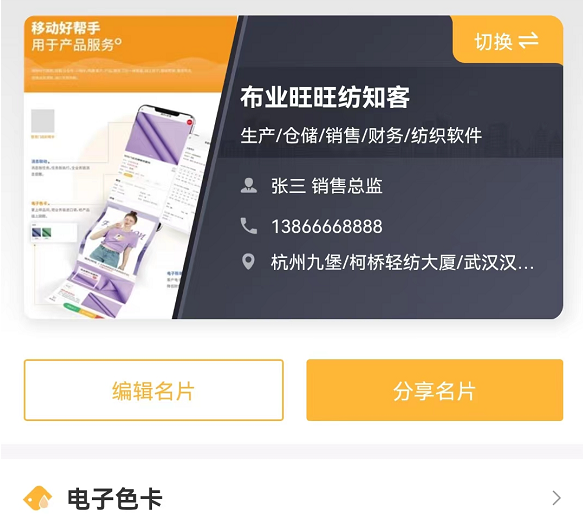The width and height of the screenshot is (583, 514).
Task: Select phone number 13866668888
Action: tap(327, 227)
